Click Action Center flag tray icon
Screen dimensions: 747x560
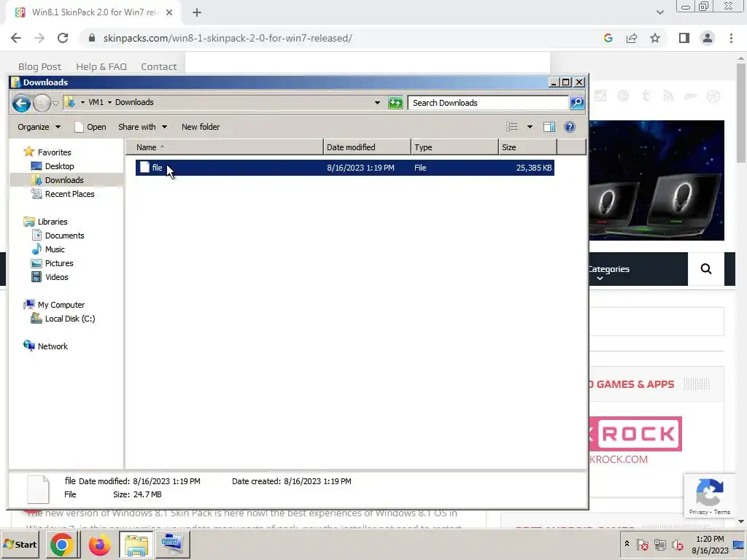642,544
